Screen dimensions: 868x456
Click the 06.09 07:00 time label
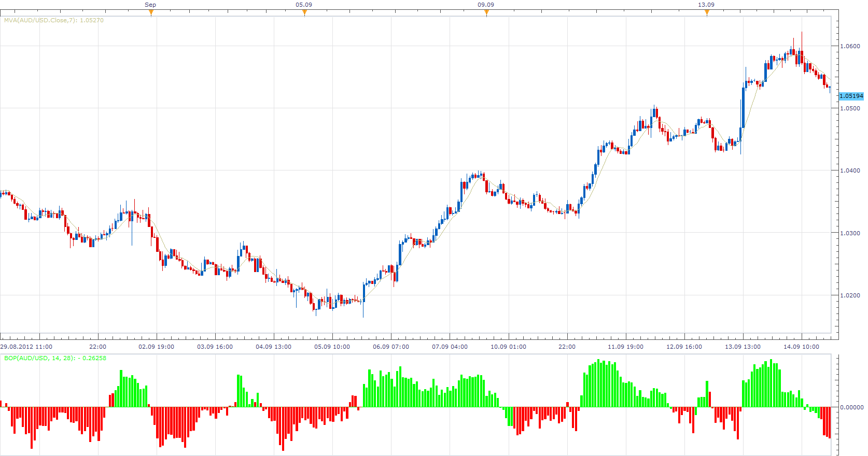coord(391,347)
